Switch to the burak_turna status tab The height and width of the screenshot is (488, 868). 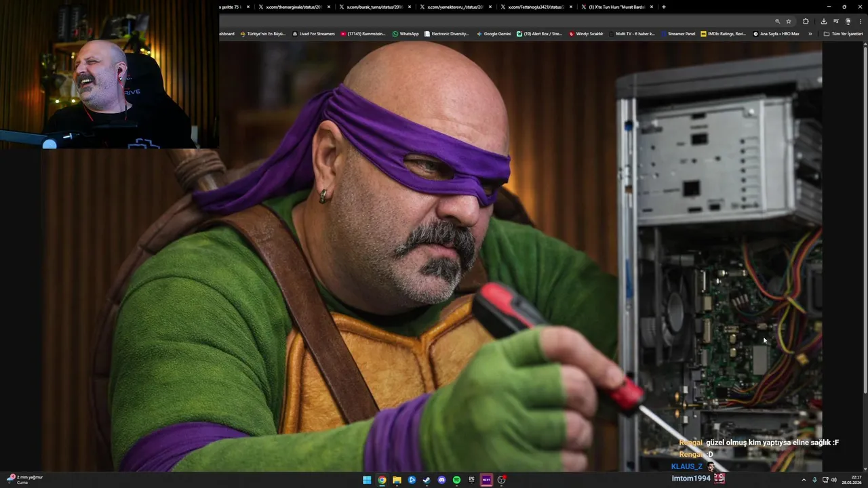point(374,7)
